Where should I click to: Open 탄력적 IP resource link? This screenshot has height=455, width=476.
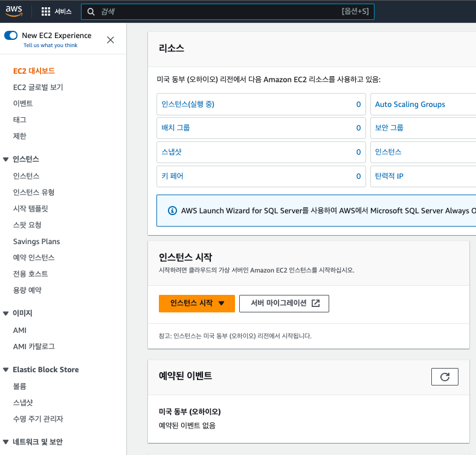click(389, 176)
